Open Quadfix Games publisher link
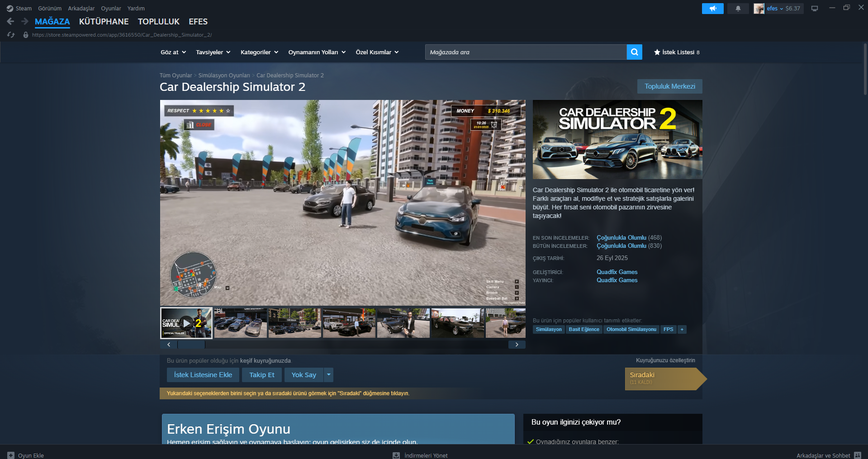This screenshot has height=459, width=868. (617, 280)
